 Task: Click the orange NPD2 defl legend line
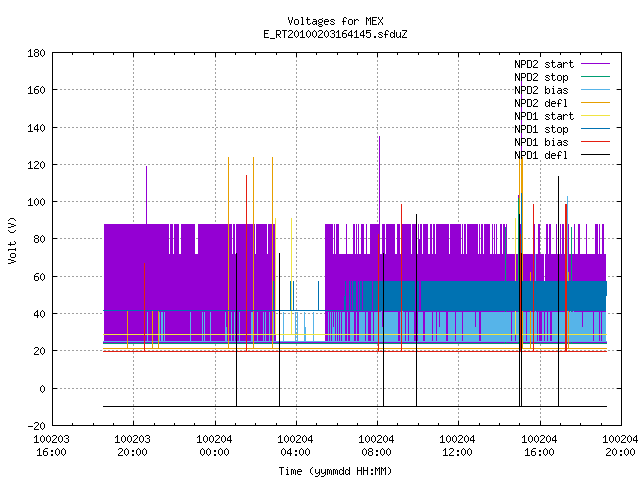(x=595, y=102)
